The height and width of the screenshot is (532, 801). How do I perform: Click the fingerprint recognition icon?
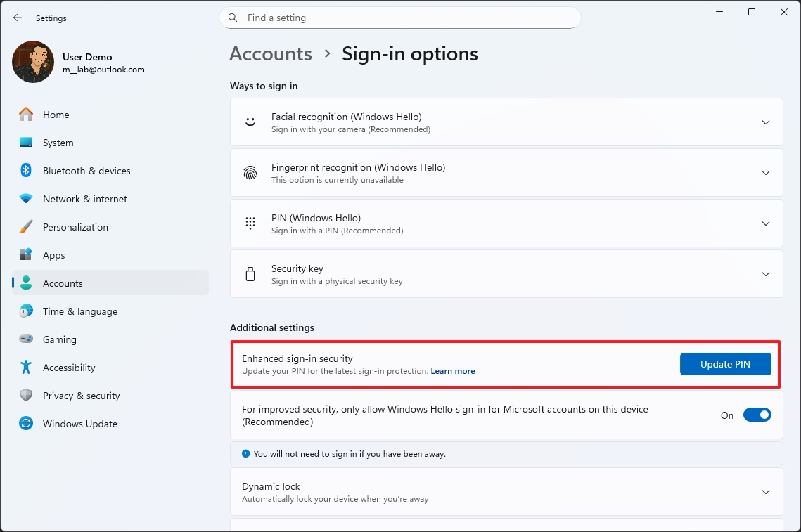pos(250,172)
